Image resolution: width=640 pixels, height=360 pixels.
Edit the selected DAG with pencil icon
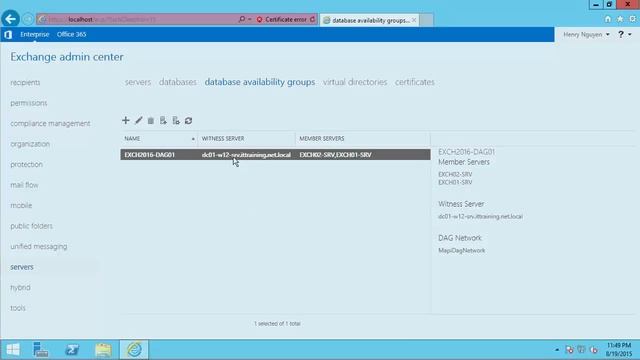[139, 120]
